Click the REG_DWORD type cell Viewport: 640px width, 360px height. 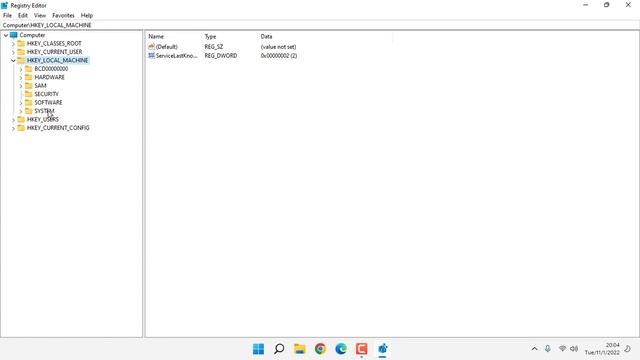221,56
